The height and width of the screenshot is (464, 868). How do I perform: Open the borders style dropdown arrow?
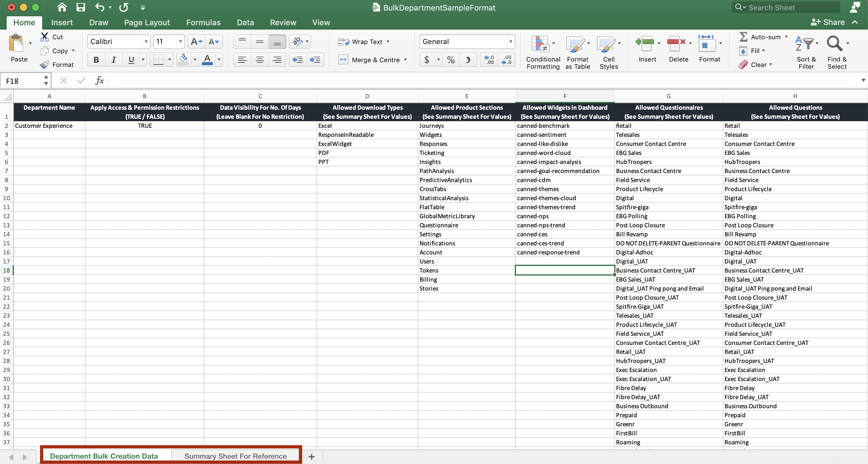click(x=169, y=60)
